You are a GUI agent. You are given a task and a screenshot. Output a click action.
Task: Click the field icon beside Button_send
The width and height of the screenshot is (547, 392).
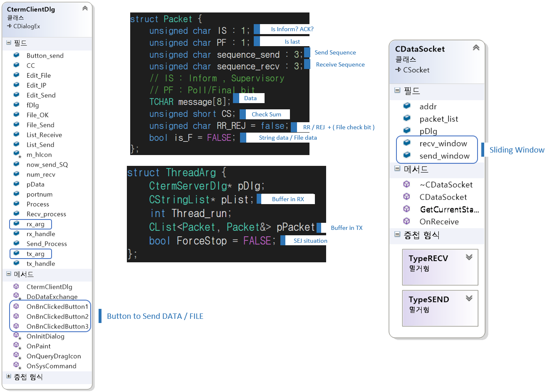[x=17, y=55]
